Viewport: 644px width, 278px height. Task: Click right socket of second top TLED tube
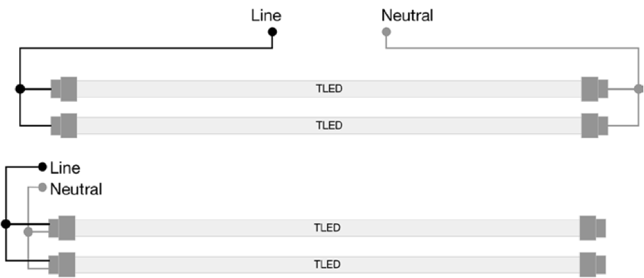pos(595,125)
